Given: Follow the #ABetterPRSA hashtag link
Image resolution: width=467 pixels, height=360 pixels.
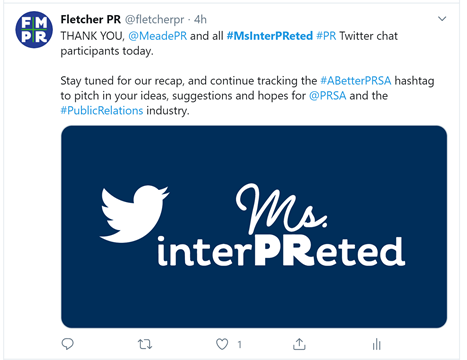Looking at the screenshot, I should tap(356, 81).
